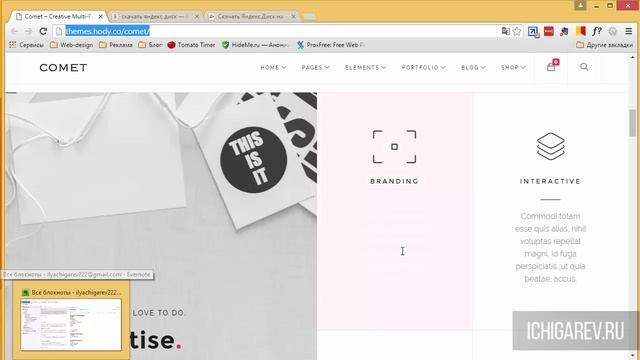Image resolution: width=640 pixels, height=360 pixels.
Task: Bookmark page with the star icon
Action: click(x=517, y=31)
